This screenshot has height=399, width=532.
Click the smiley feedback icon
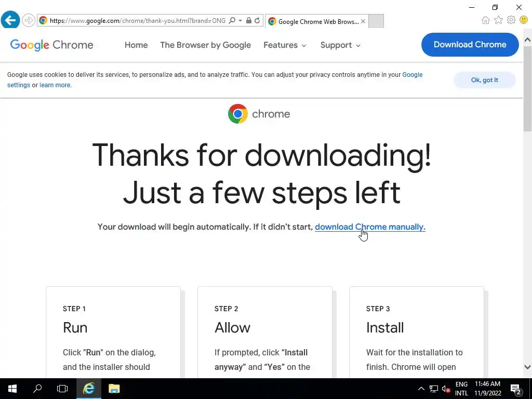(524, 20)
